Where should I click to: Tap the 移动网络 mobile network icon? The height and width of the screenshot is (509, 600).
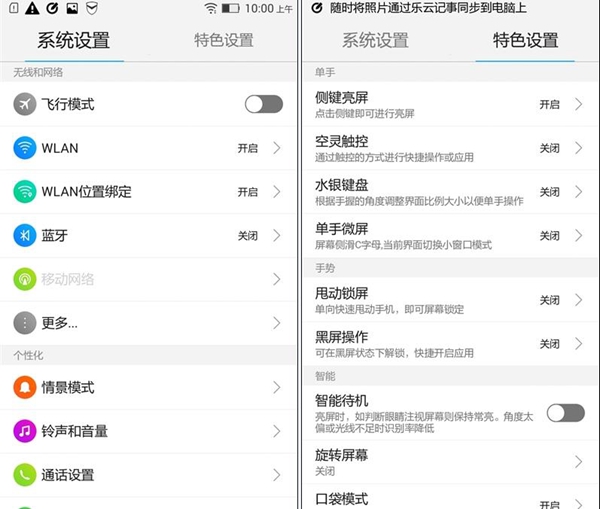click(25, 279)
